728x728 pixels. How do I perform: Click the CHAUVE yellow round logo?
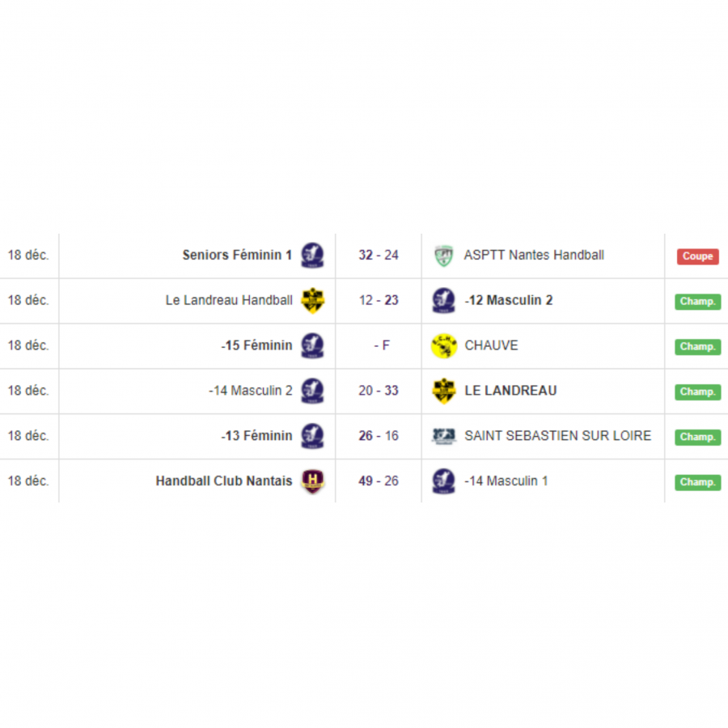[443, 346]
